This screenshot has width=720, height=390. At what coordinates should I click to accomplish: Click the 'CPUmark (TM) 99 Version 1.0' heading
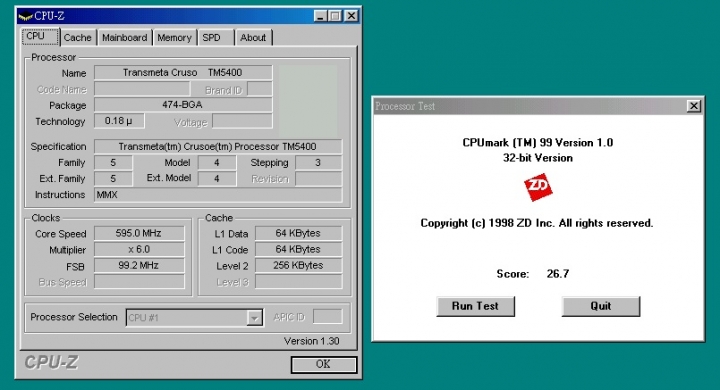[538, 143]
